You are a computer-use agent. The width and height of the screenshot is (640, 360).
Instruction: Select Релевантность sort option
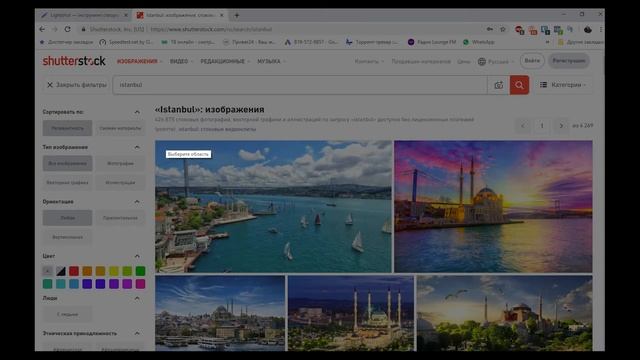pos(67,128)
